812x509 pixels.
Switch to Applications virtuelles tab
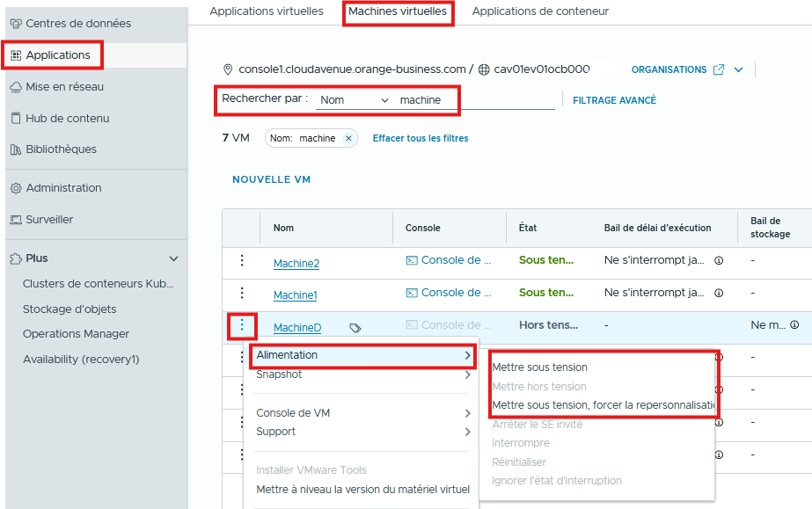pyautogui.click(x=267, y=11)
